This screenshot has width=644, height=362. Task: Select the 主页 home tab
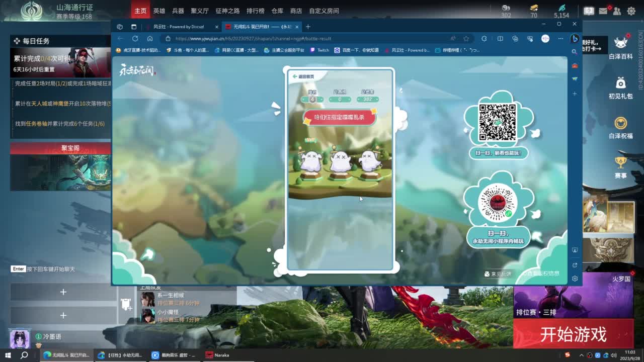(x=140, y=11)
